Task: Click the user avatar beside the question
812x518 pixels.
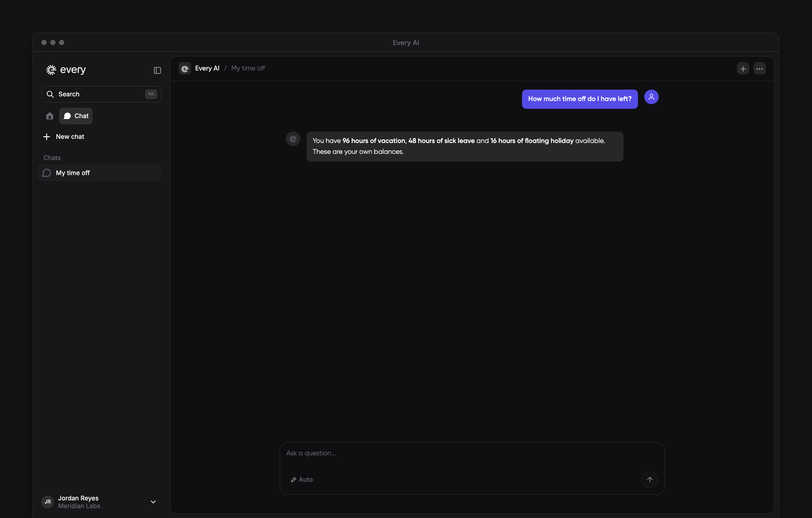Action: tap(651, 97)
